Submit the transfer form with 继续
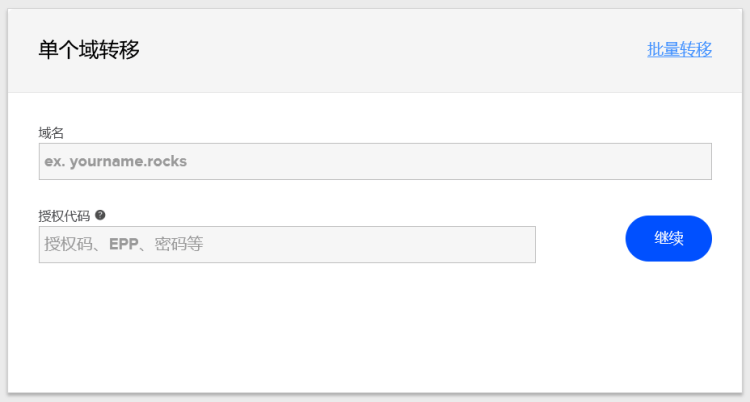The height and width of the screenshot is (402, 750). pos(668,238)
